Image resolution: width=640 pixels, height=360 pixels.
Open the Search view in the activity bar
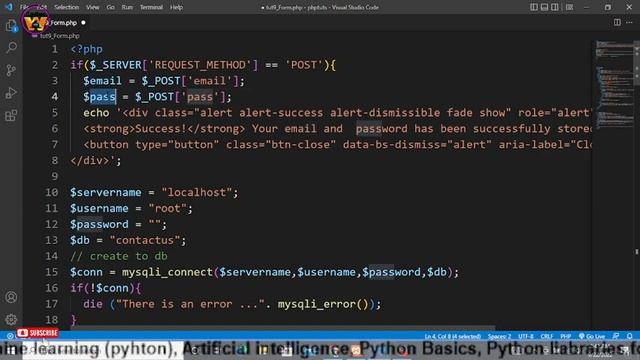pos(11,48)
